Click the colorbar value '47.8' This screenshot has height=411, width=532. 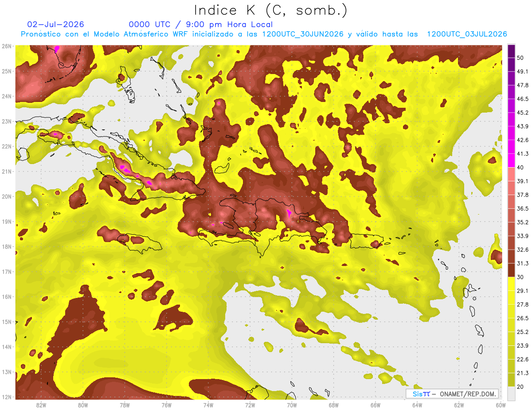coord(522,85)
